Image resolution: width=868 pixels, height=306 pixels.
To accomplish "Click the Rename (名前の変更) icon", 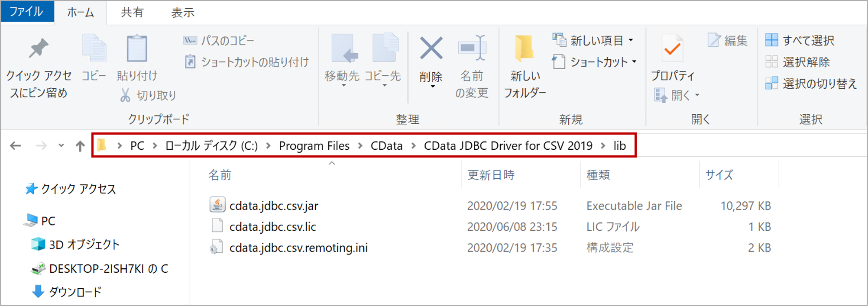I will [x=472, y=48].
